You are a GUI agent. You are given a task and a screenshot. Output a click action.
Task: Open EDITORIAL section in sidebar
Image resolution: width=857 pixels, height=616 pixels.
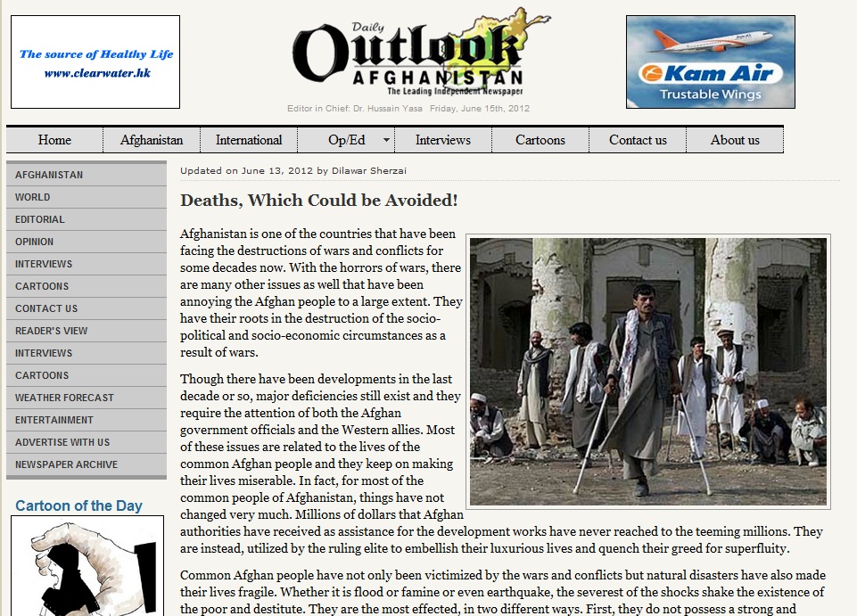click(40, 219)
